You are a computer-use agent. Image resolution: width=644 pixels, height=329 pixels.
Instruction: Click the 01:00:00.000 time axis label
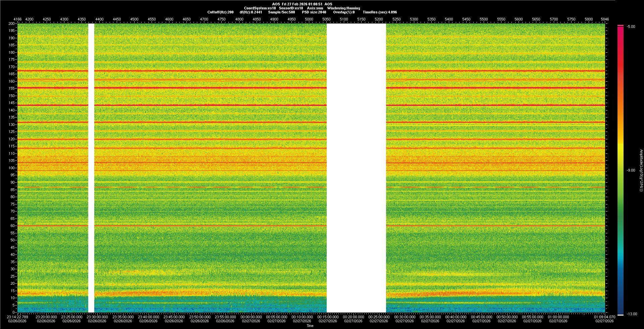click(x=558, y=317)
